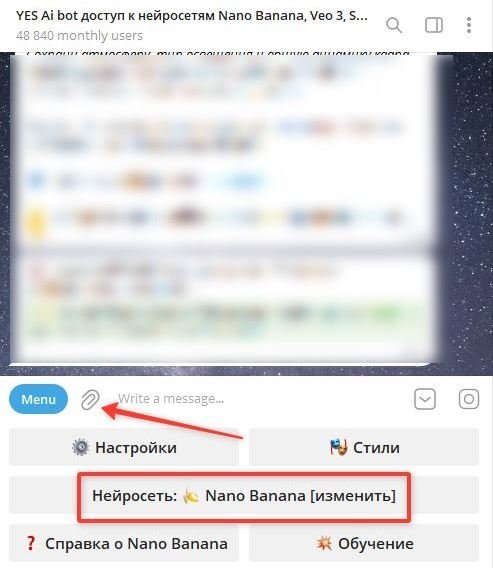Click the 48 840 monthly users subtitle
The width and height of the screenshot is (493, 568).
tap(79, 36)
